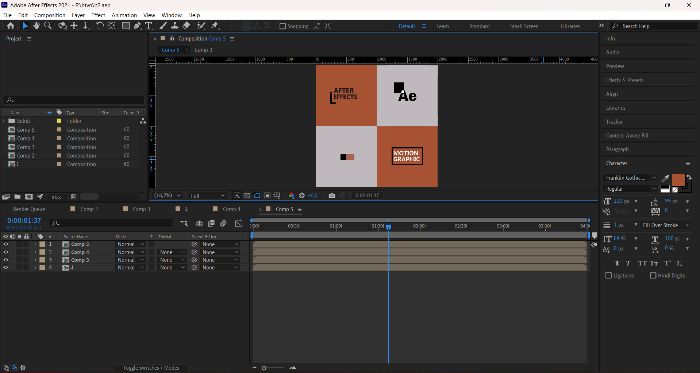Screen dimensions: 700x373
Task: Select the Small Screen workspace
Action: pyautogui.click(x=524, y=26)
